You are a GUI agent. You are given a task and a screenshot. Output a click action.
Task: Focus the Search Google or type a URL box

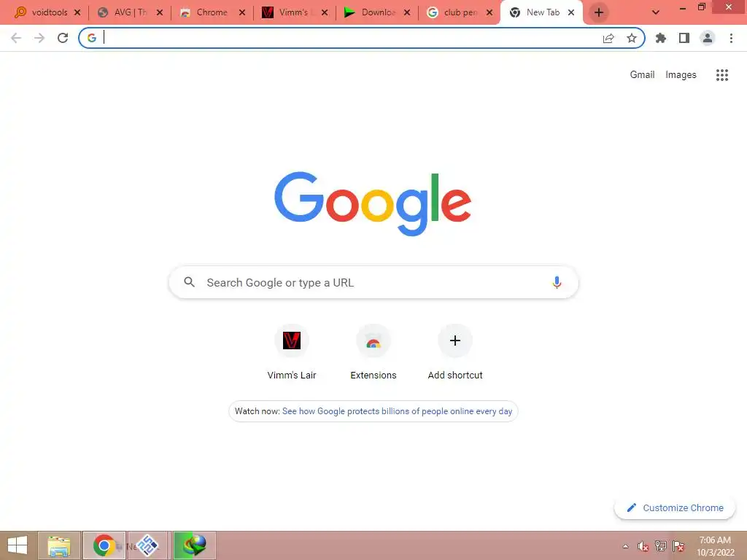pos(373,282)
